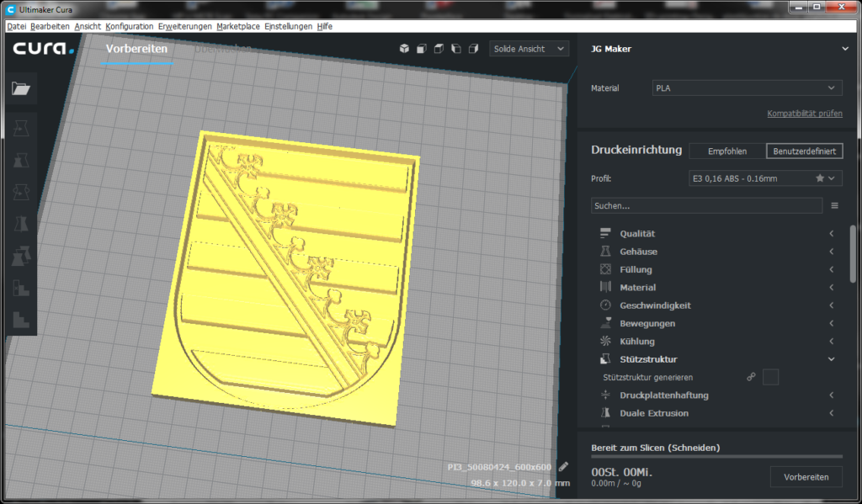Open settings visibility hamburger menu
Viewport: 862px width, 504px height.
coord(834,205)
